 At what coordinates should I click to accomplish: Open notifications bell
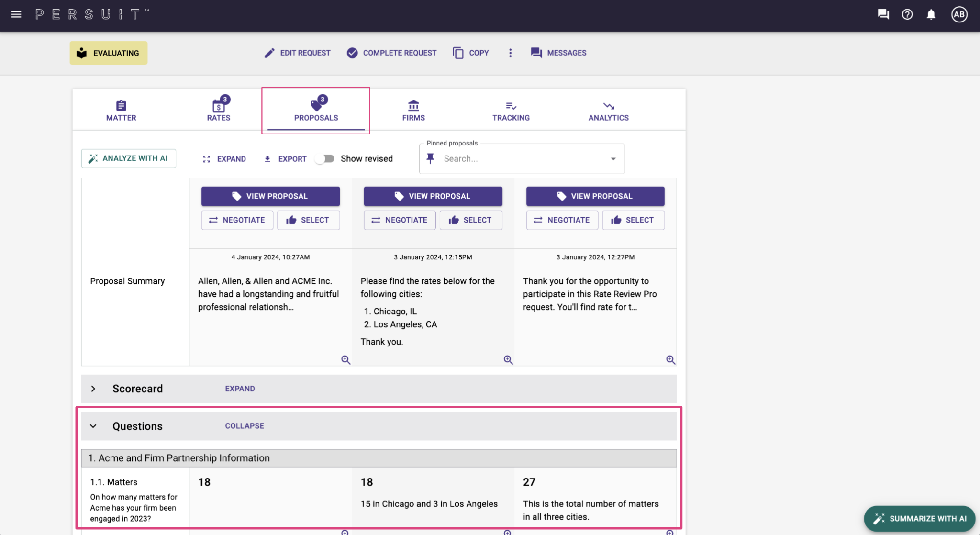931,14
